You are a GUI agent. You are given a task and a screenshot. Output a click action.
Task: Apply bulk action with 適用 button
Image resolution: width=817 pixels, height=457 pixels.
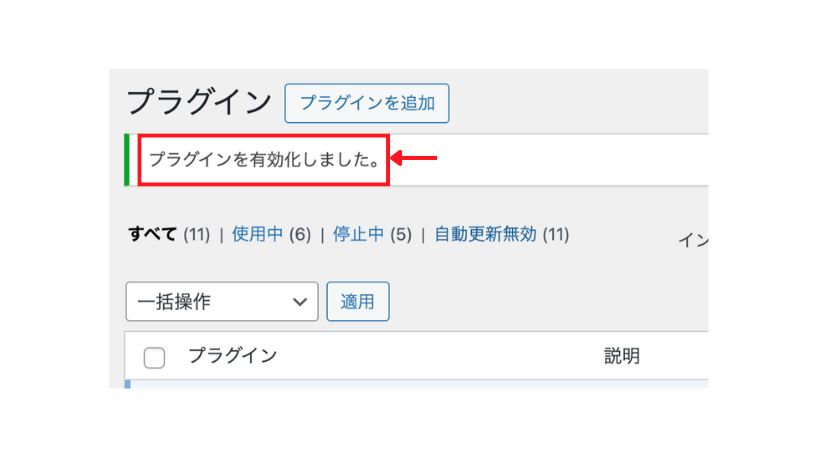357,301
